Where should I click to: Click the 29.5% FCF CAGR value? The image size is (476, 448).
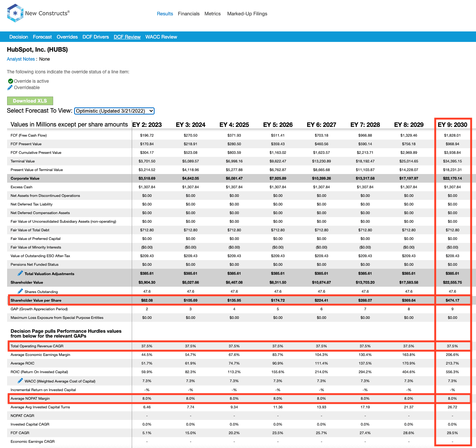(452, 433)
